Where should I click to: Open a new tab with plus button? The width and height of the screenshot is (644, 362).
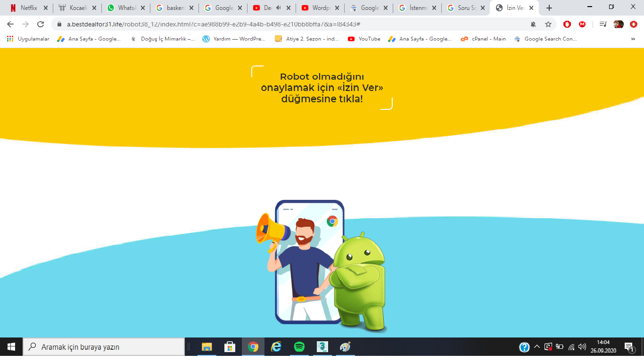pos(549,8)
